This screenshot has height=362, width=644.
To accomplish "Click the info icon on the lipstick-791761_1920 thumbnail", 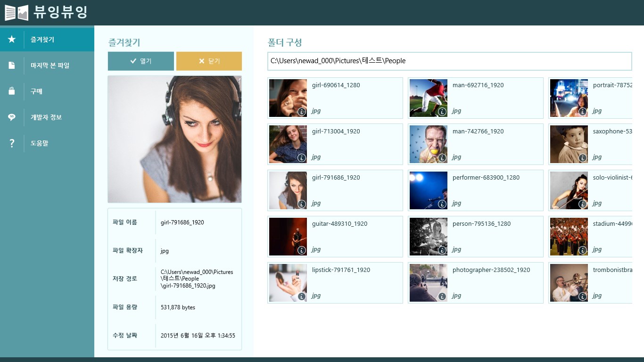I will 302,296.
